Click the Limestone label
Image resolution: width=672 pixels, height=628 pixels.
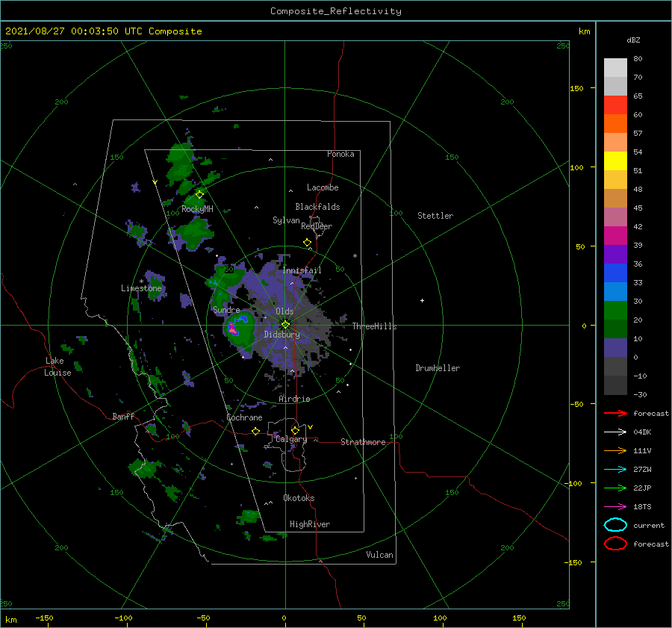141,288
